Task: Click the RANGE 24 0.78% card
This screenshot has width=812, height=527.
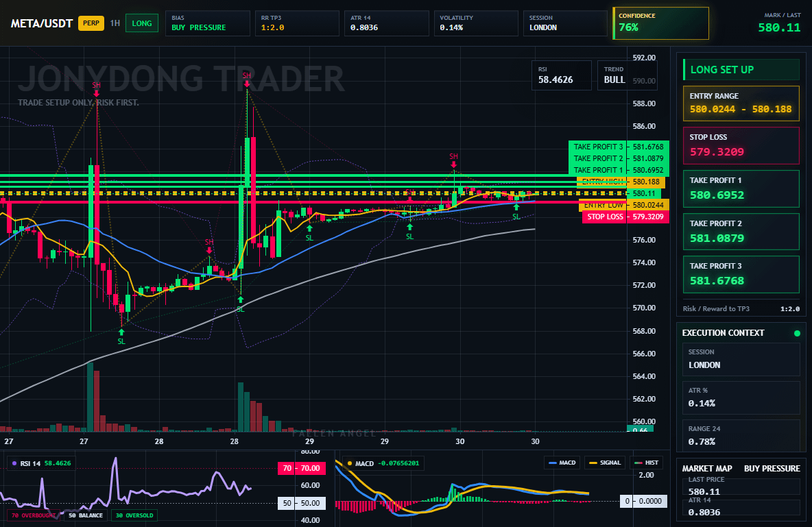Action: (741, 436)
